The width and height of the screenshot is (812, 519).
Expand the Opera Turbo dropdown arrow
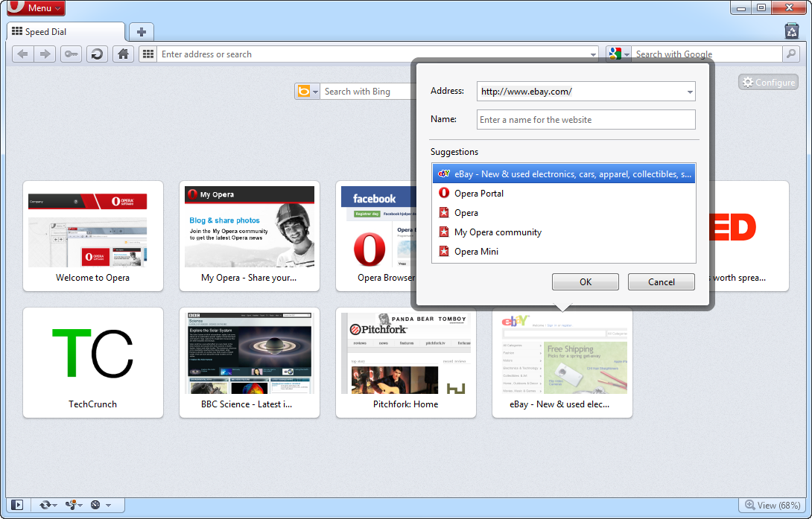108,506
